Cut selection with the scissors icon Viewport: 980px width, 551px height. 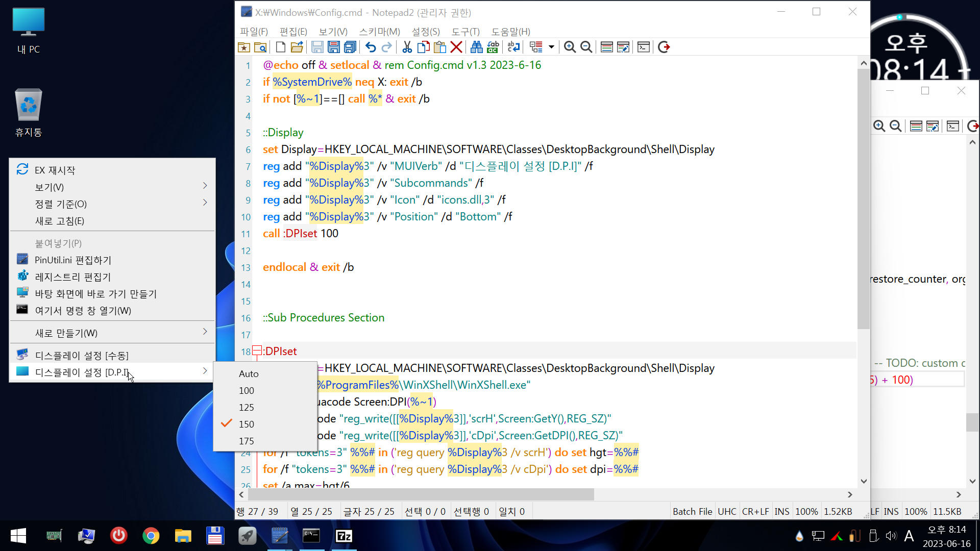pyautogui.click(x=407, y=47)
